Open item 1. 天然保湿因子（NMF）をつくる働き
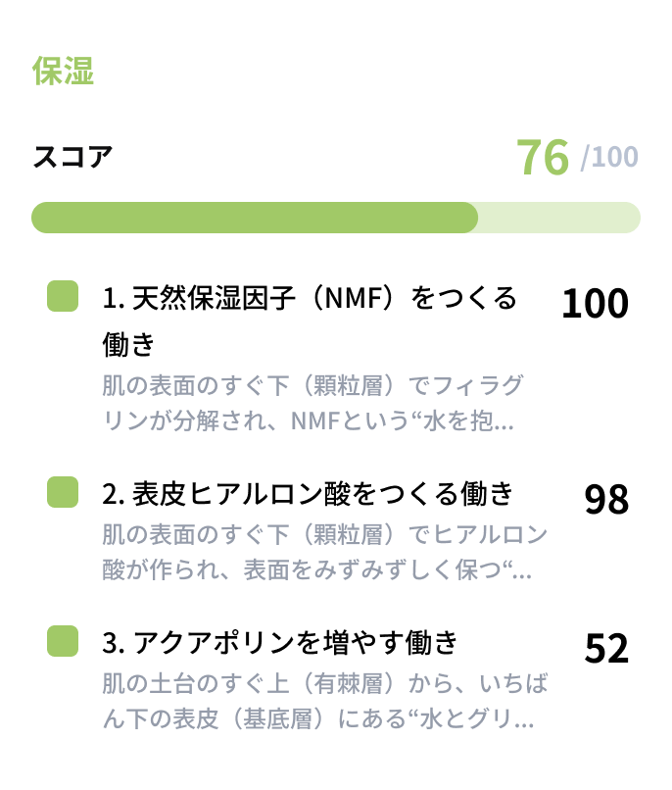This screenshot has height=790, width=672. pyautogui.click(x=310, y=298)
